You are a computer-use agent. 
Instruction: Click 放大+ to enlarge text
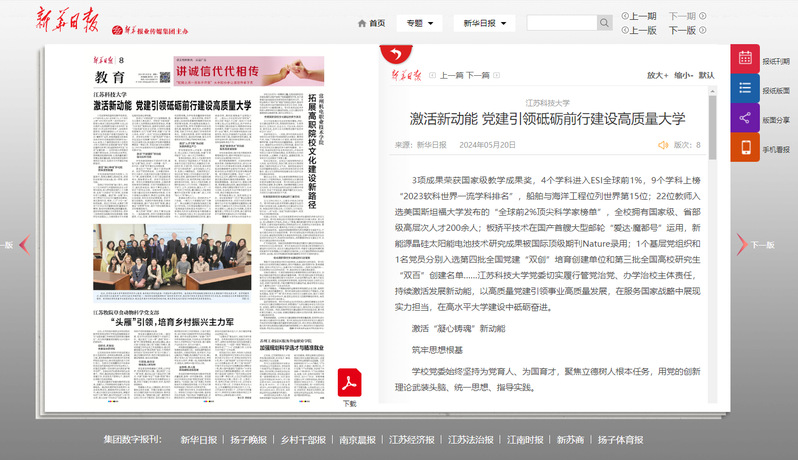(x=657, y=75)
